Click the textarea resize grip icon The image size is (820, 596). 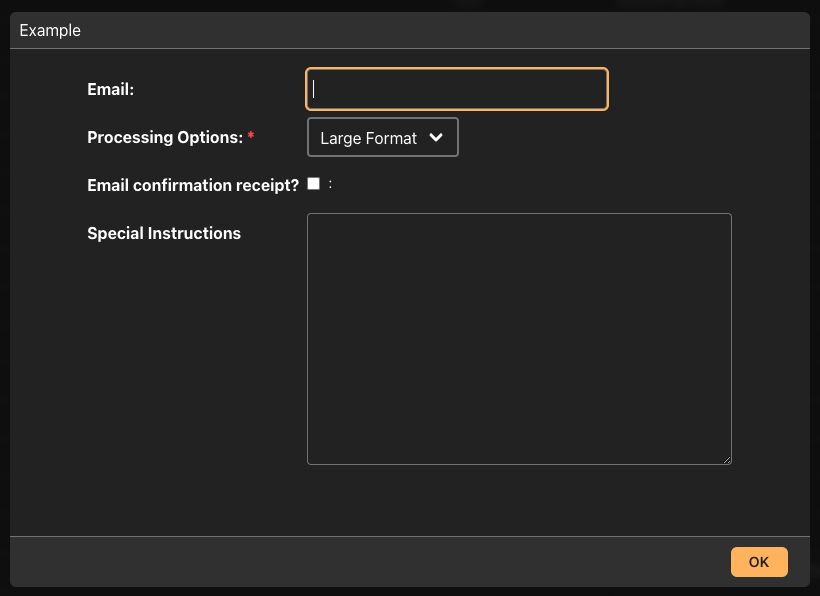click(727, 460)
